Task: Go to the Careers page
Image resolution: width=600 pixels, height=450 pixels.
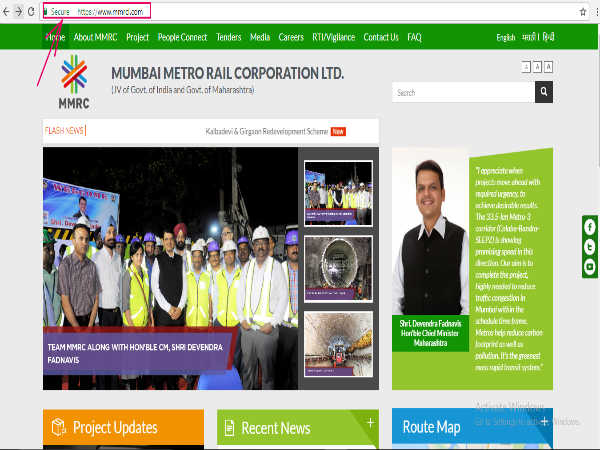Action: pyautogui.click(x=291, y=37)
